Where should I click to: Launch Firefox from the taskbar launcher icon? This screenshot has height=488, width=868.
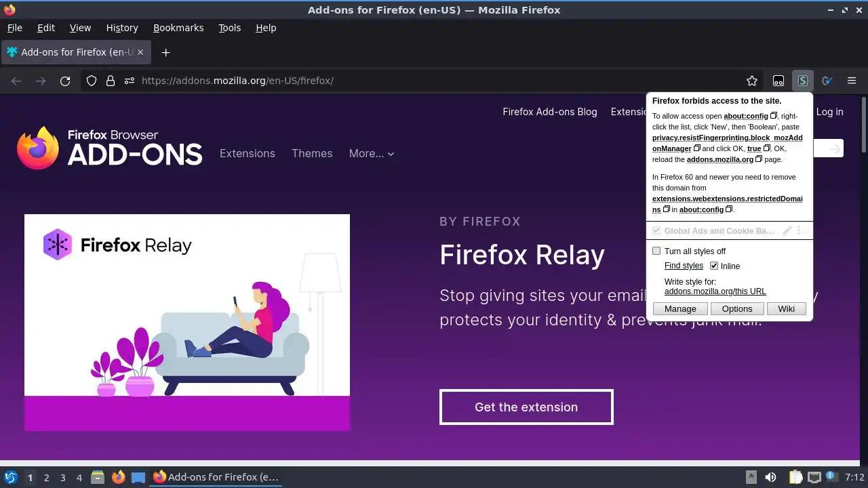118,477
